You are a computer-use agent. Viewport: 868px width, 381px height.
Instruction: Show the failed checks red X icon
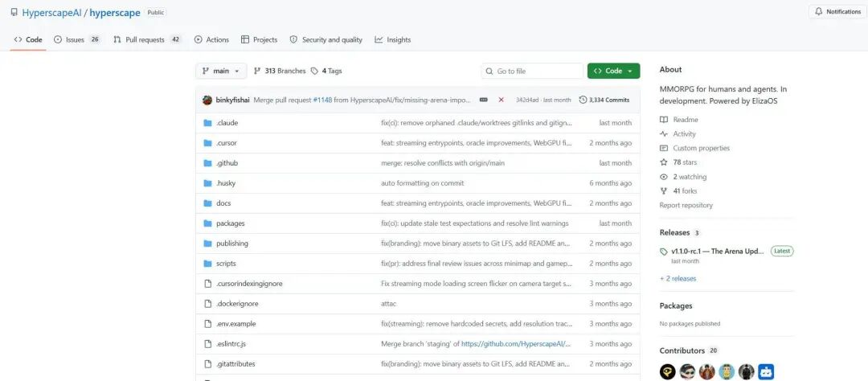tap(501, 100)
